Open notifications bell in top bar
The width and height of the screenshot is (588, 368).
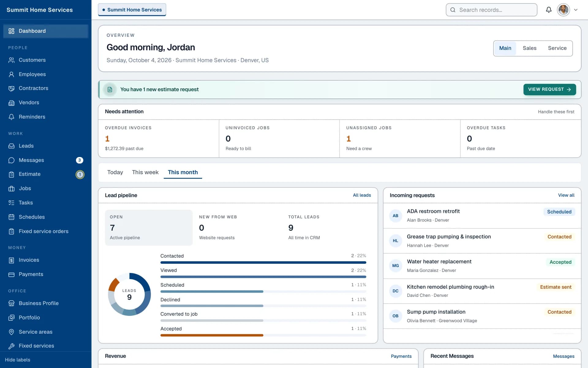548,10
